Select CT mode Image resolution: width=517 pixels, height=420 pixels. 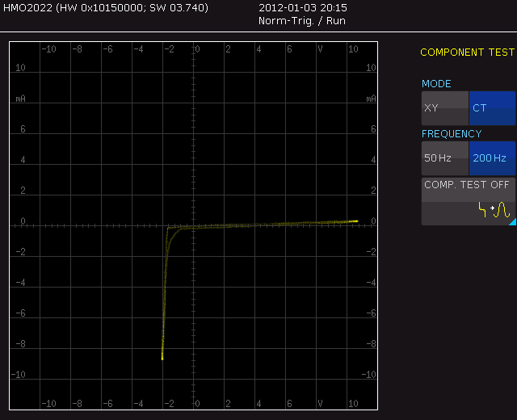(x=492, y=108)
